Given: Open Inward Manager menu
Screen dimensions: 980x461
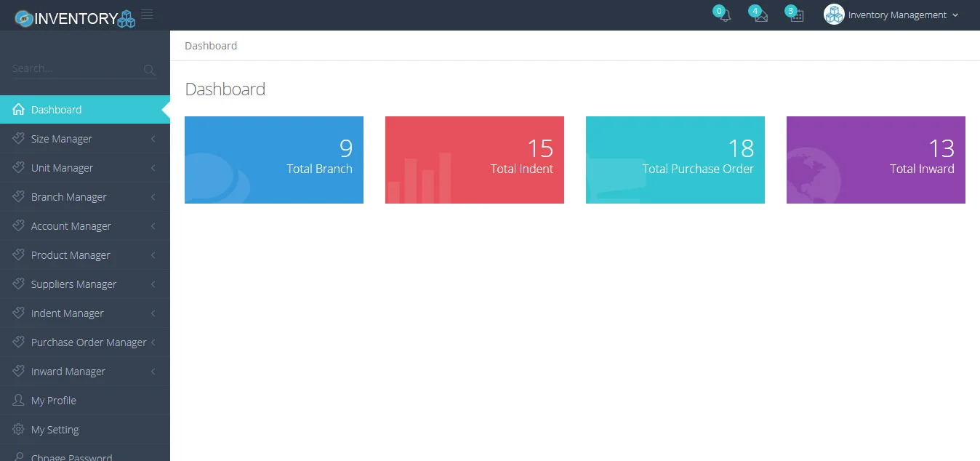Looking at the screenshot, I should click(85, 372).
